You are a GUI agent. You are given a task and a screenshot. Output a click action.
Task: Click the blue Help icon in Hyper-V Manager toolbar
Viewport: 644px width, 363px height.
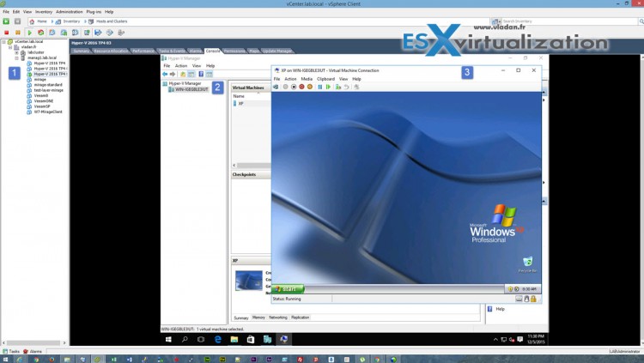201,74
